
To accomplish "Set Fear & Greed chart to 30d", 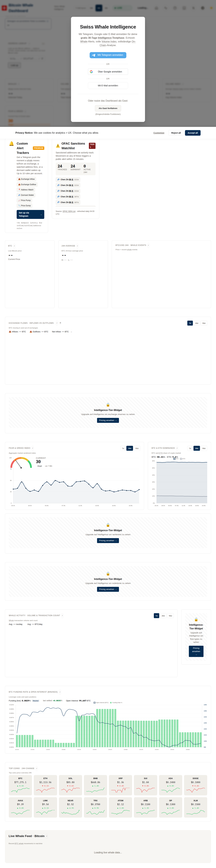I will (x=130, y=448).
